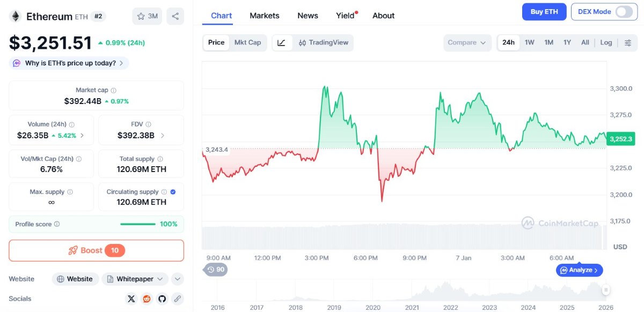This screenshot has width=644, height=312.
Task: Toggle the DEX Mode switch
Action: pyautogui.click(x=624, y=12)
